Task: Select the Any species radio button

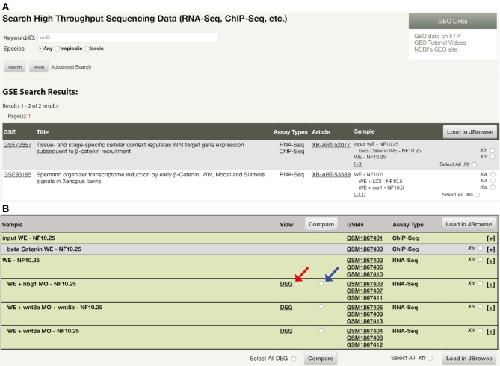Action: (41, 49)
